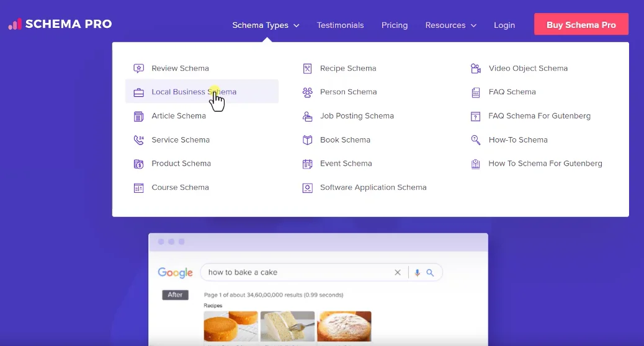The height and width of the screenshot is (346, 644).
Task: Click the round orange cakes thumbnail
Action: point(231,326)
